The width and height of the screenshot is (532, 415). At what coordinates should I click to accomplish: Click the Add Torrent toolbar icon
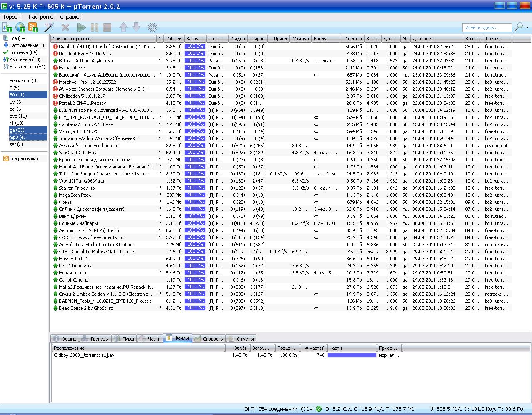point(7,27)
